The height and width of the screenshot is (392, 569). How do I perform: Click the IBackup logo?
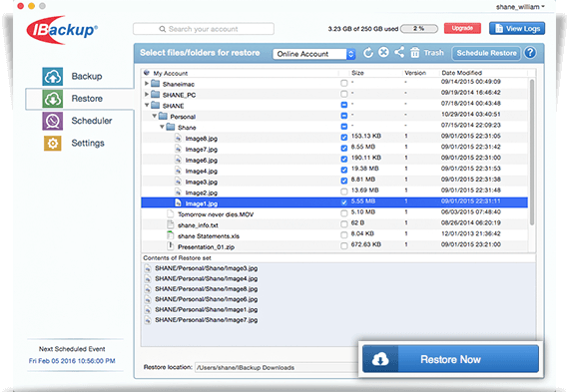[62, 30]
